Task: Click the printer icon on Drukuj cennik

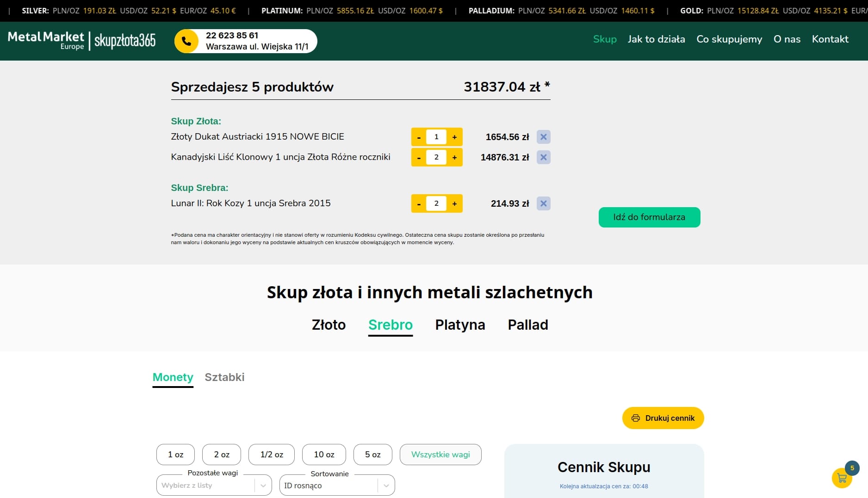Action: [635, 418]
